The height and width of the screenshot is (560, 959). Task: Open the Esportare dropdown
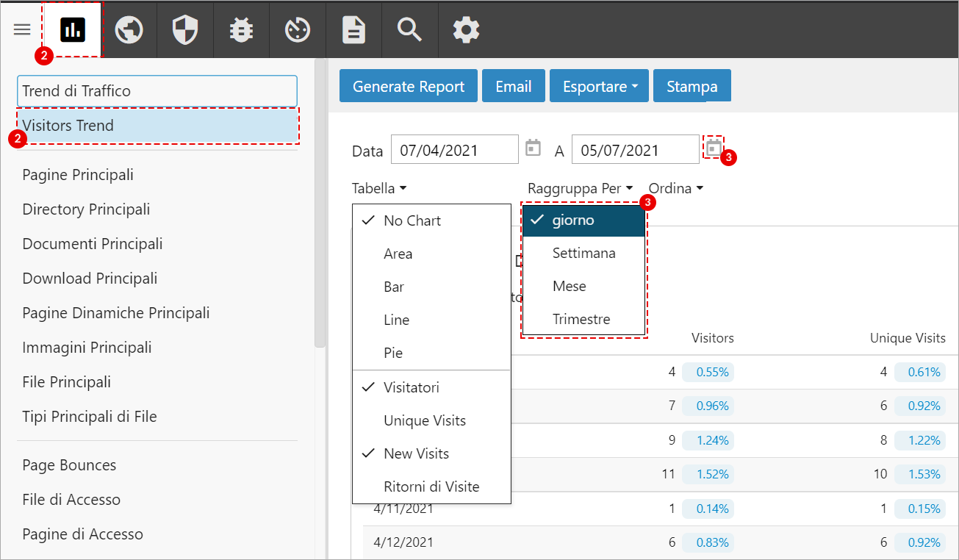click(598, 85)
